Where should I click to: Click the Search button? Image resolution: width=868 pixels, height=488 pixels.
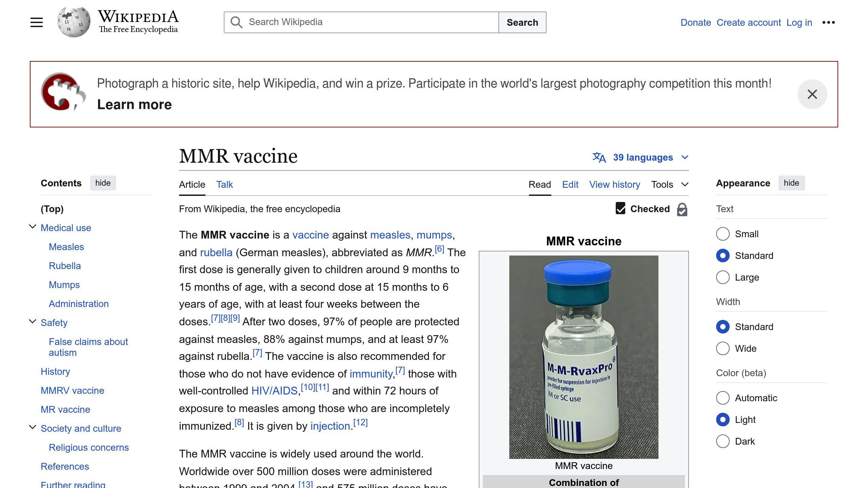tap(522, 22)
